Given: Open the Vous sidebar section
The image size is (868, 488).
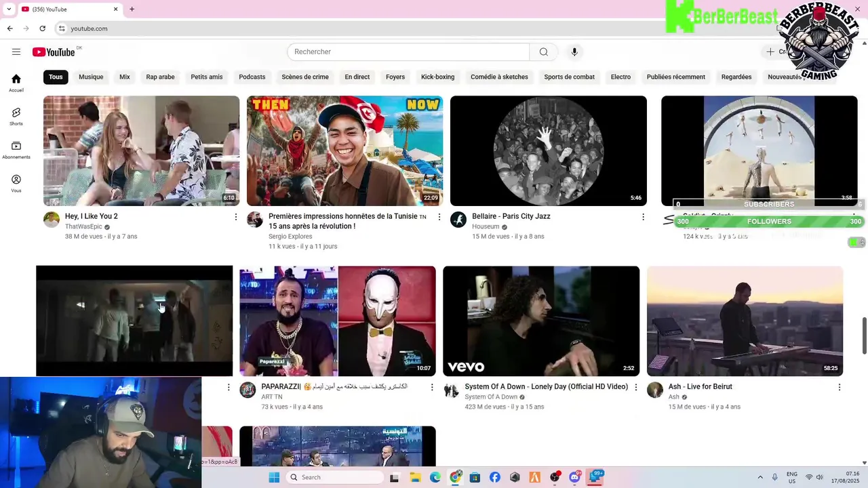Looking at the screenshot, I should tap(16, 184).
